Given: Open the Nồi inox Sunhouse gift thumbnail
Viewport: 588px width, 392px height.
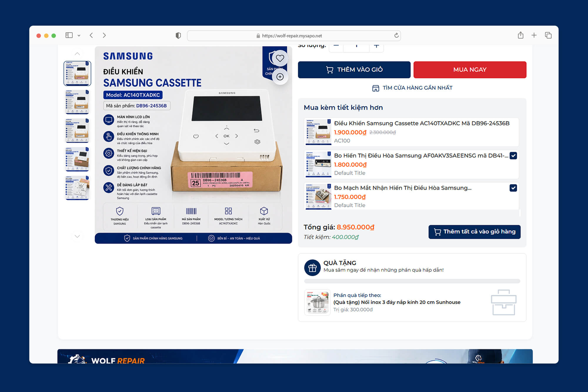Looking at the screenshot, I should pos(317,302).
